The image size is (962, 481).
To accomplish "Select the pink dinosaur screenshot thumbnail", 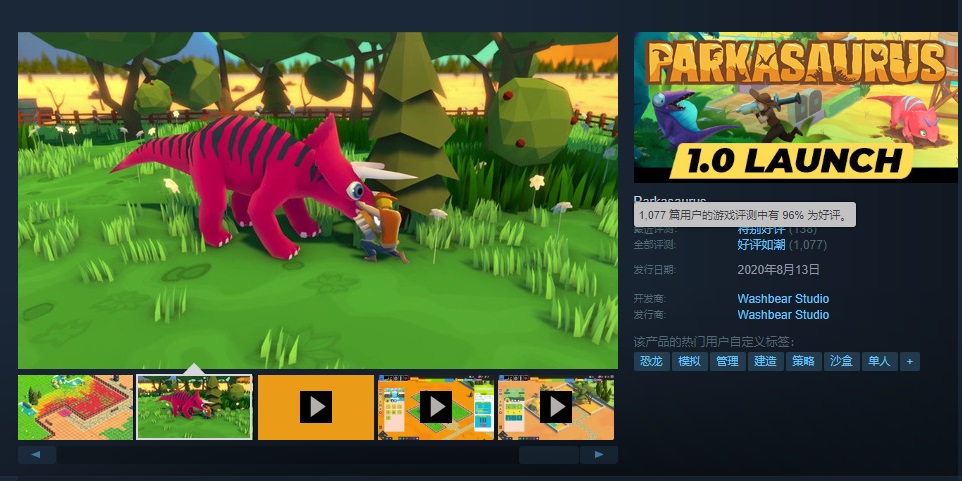I will (194, 407).
